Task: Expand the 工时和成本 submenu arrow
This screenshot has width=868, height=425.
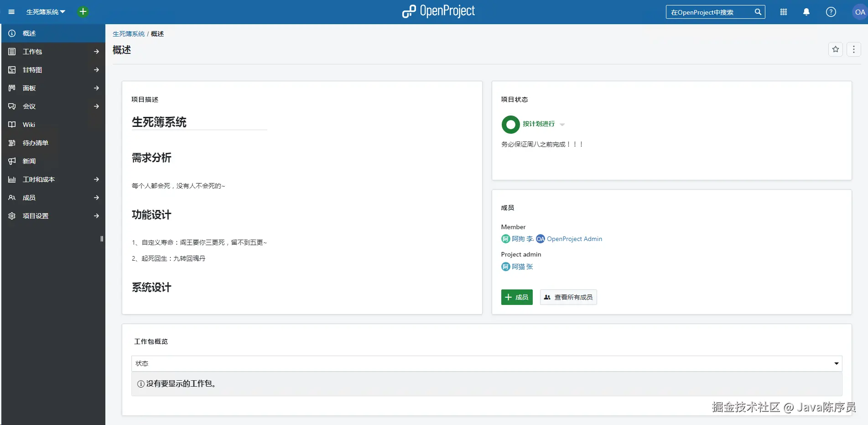Action: 96,179
